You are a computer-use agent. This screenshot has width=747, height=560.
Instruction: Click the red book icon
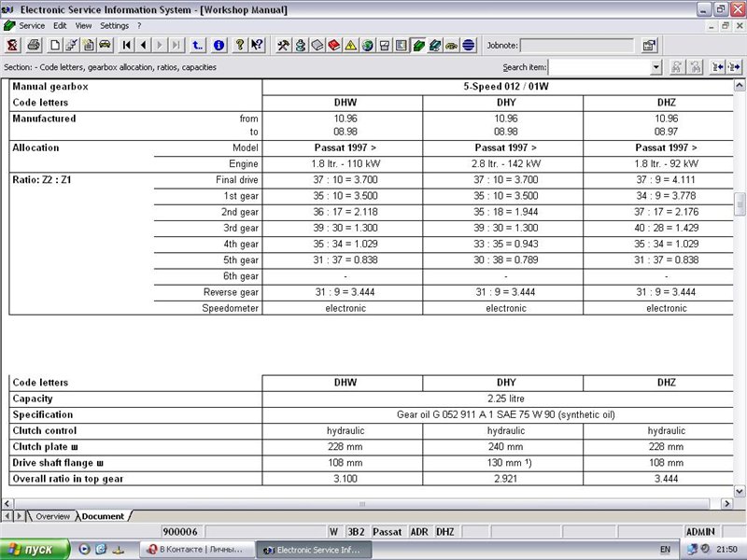334,45
